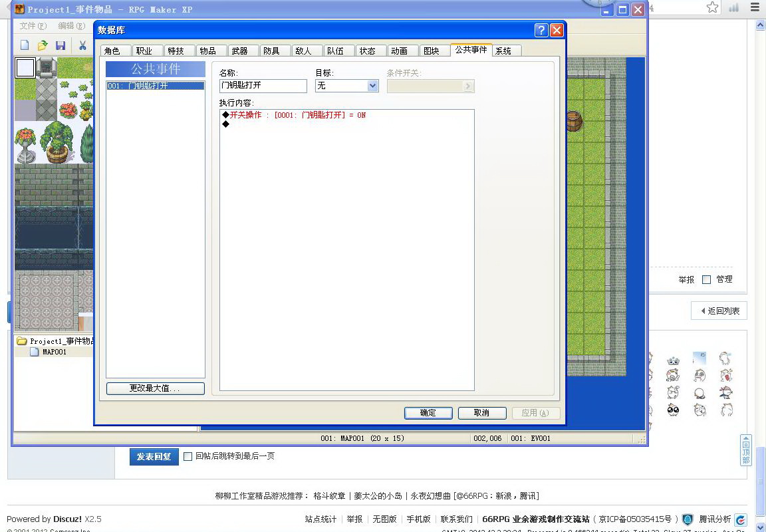766x532 pixels.
Task: Click the 腾讯分析 shield icon in footer
Action: (x=688, y=519)
